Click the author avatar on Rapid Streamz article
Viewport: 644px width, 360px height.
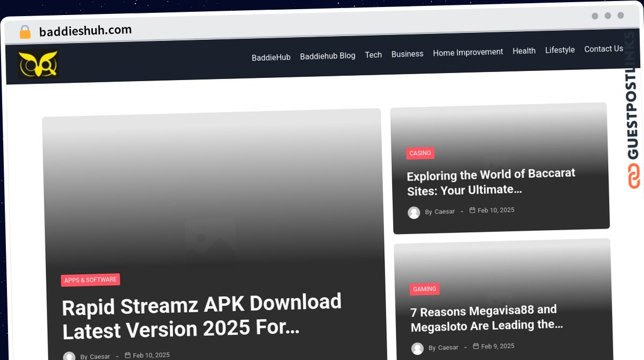point(69,357)
